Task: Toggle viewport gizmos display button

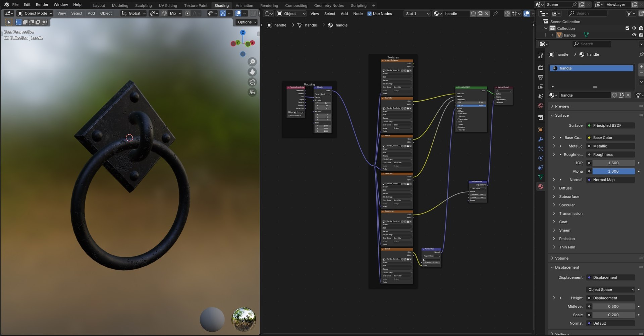Action: pos(223,13)
